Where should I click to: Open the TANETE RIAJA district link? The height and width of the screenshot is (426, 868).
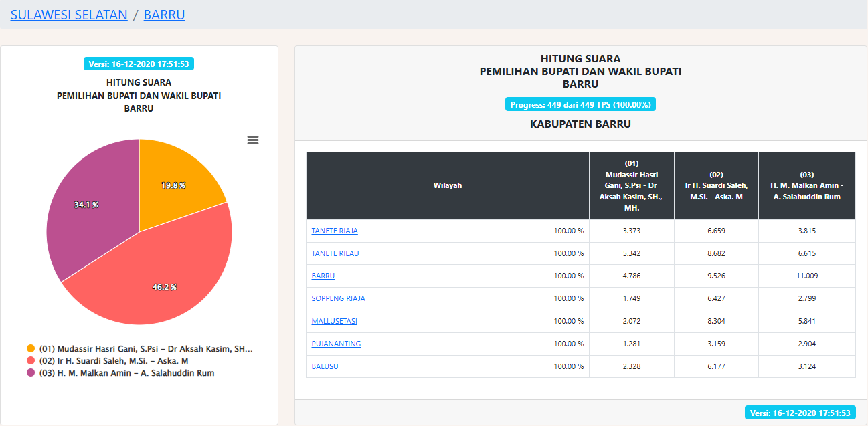pos(335,231)
